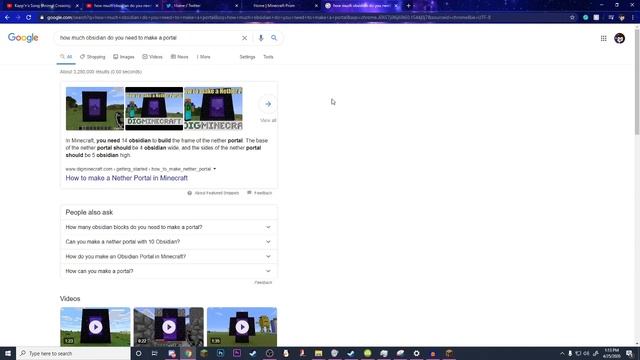The height and width of the screenshot is (360, 640).
Task: Open search Tools
Action: (x=268, y=57)
